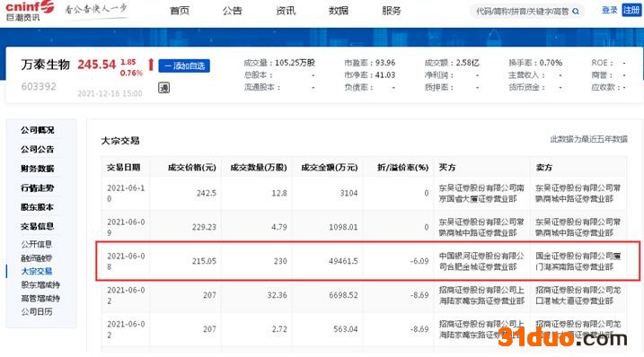
Task: Click the 通 badge icon under stock price
Action: (163, 87)
